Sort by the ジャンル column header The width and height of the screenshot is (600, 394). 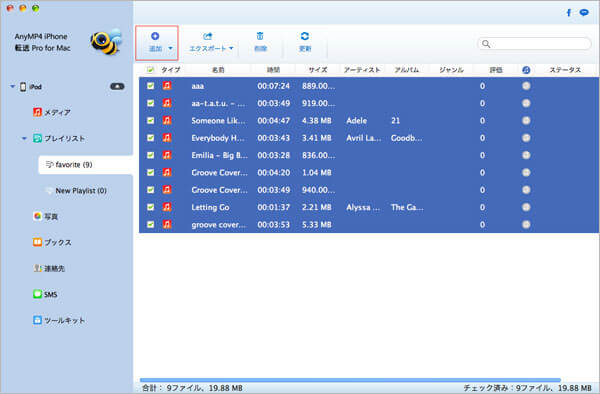point(451,70)
